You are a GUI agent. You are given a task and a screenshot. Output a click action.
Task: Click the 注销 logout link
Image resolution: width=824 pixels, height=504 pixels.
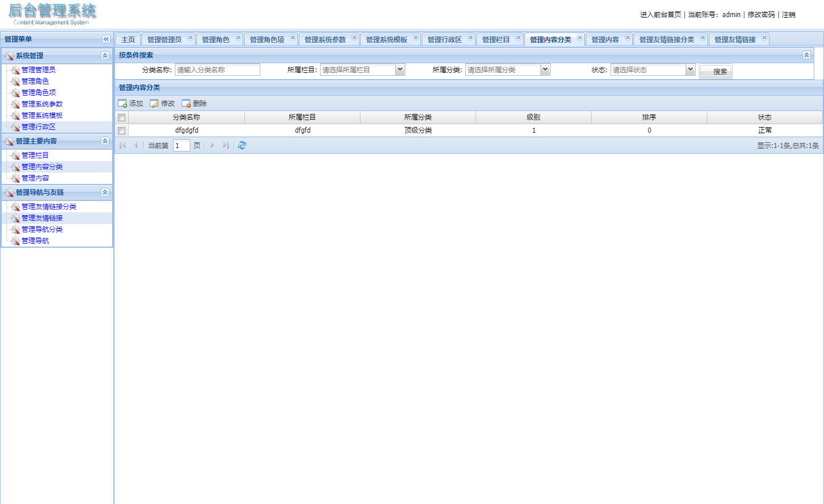click(x=789, y=14)
